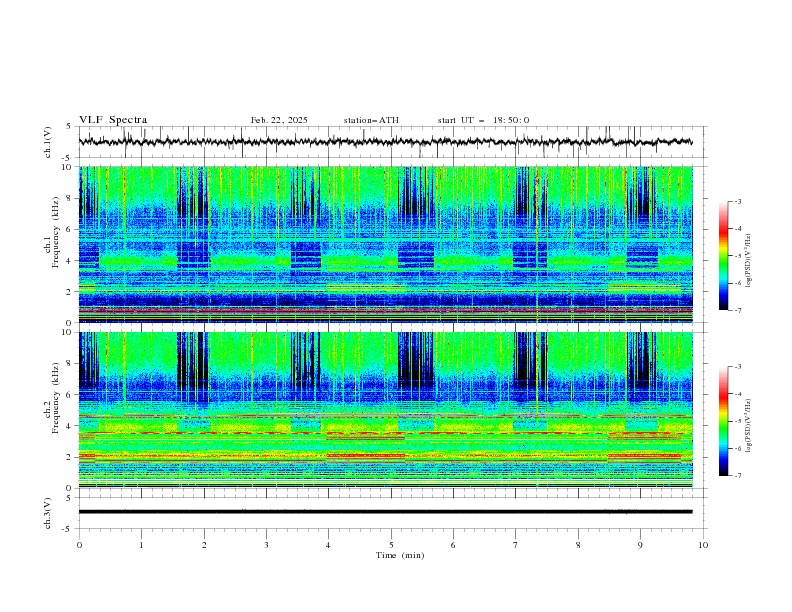Click the "-7" label on ch.1 color bar
The width and height of the screenshot is (792, 612).
tap(738, 310)
